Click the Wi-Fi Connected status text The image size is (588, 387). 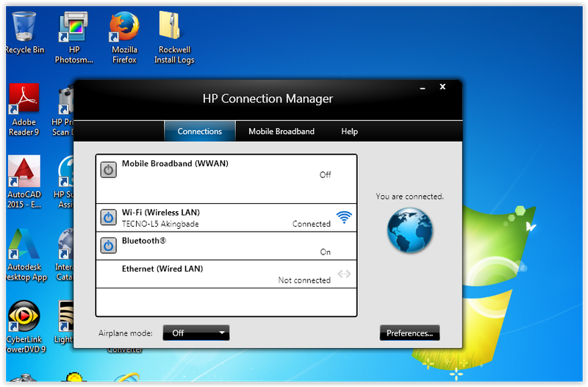[311, 224]
